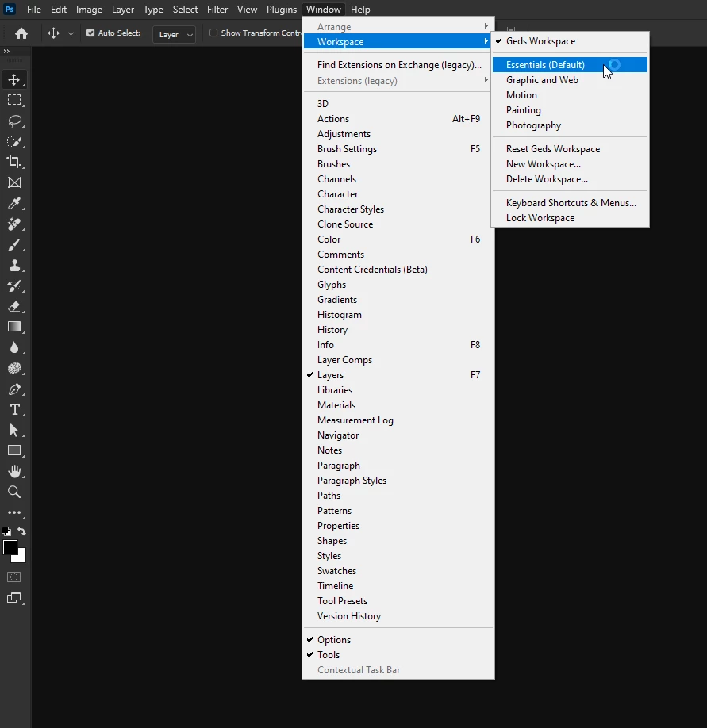Select the Quick Selection tool
Screen dimensions: 707x728
pos(14,141)
